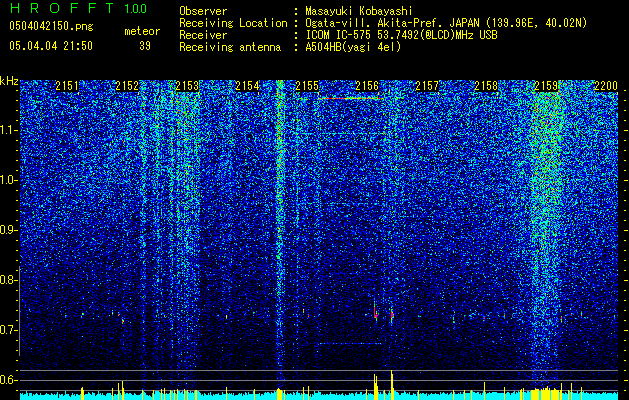This screenshot has width=629, height=400.
Task: Click the HROFFT 1.0.0 title text
Action: (x=78, y=8)
